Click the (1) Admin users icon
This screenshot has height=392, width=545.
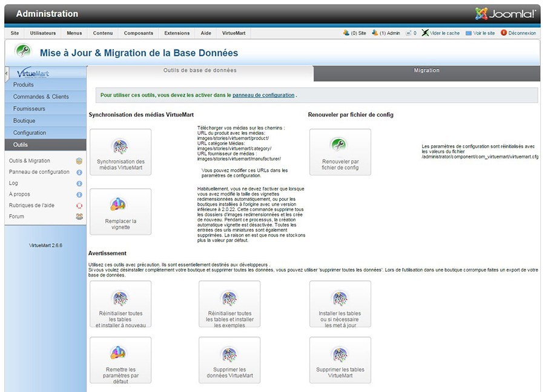(375, 33)
